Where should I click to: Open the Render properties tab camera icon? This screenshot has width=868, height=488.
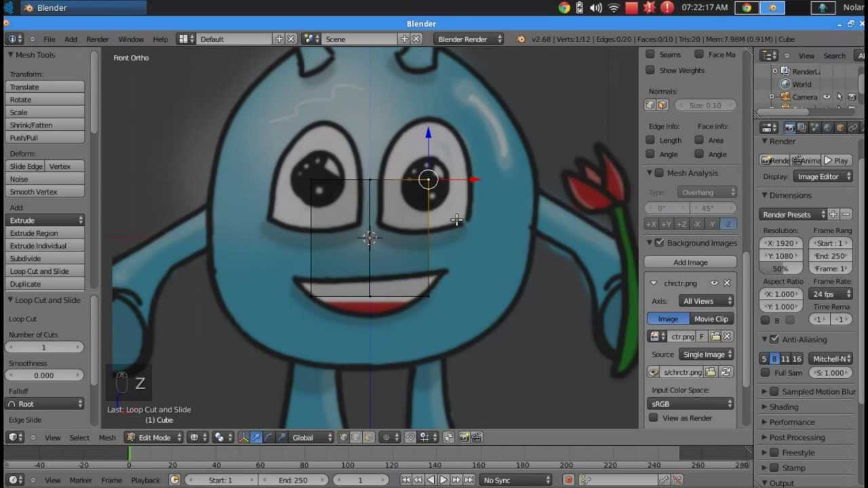pos(789,127)
